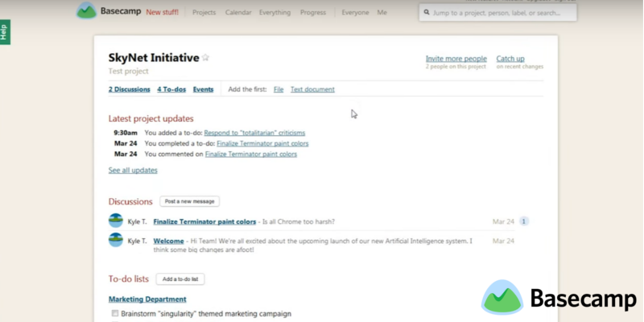Click the Add a to-do list button
The height and width of the screenshot is (322, 644).
click(x=180, y=279)
